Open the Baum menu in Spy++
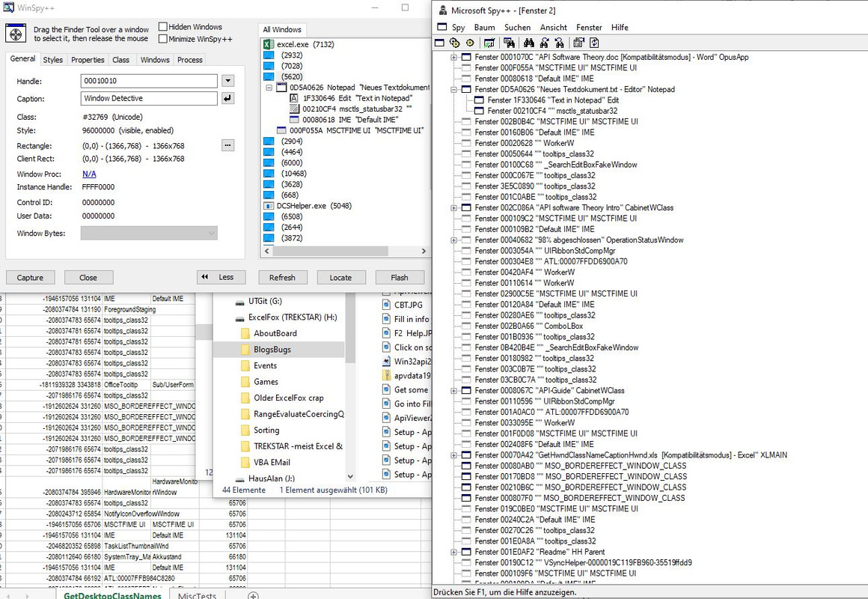The width and height of the screenshot is (868, 599). click(x=484, y=27)
